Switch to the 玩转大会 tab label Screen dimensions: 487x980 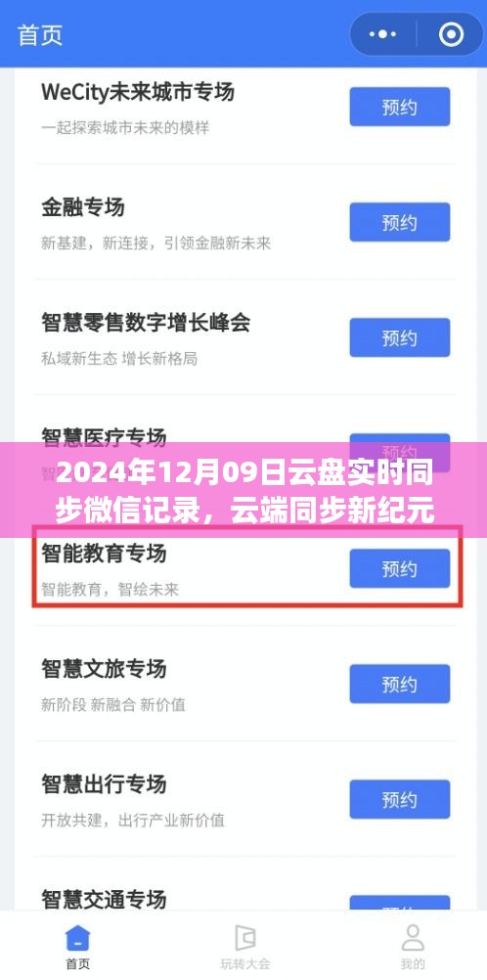tap(245, 963)
